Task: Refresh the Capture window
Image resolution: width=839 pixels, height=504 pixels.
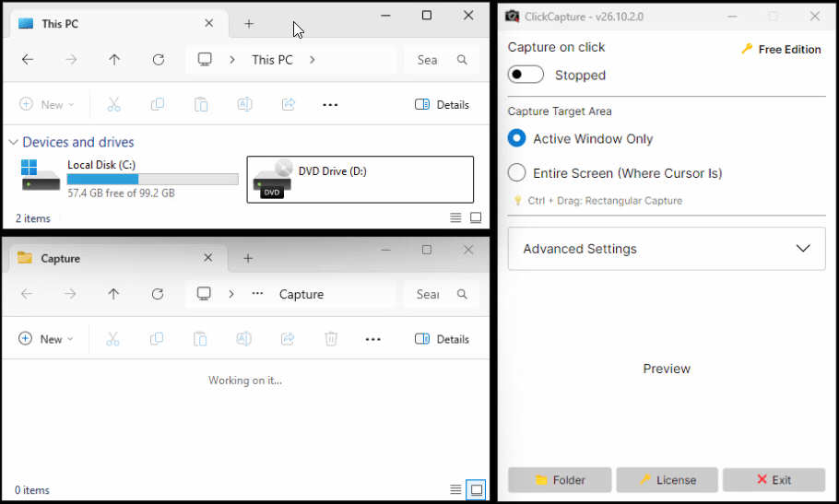Action: point(158,293)
